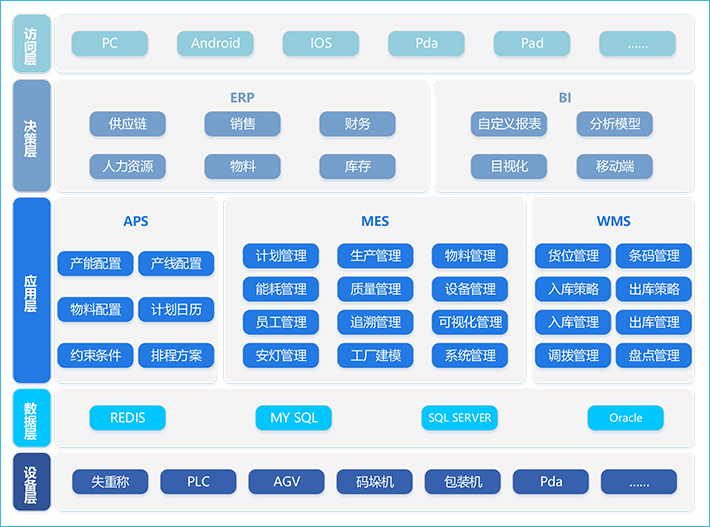The width and height of the screenshot is (710, 527).
Task: Select the AGV device box
Action: (x=286, y=482)
